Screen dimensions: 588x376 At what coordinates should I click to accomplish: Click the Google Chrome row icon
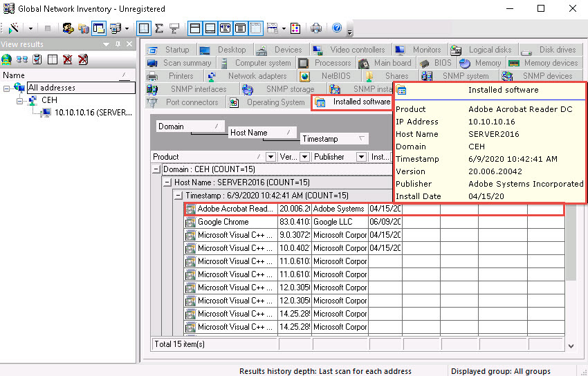coord(190,222)
